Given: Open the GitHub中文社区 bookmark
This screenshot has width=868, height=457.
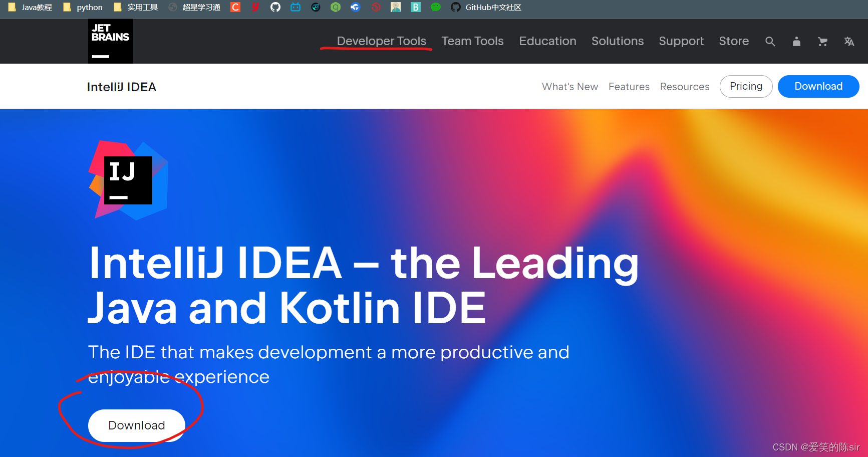Looking at the screenshot, I should (486, 7).
